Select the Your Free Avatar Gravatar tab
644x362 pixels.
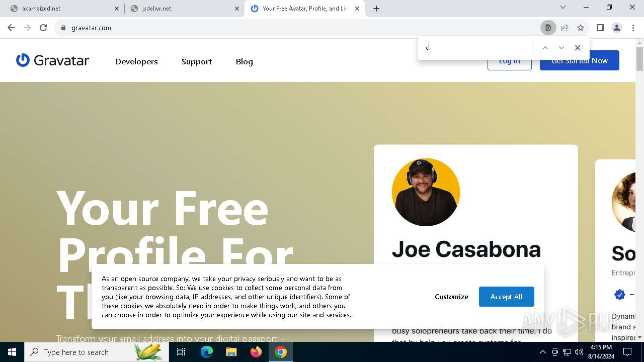[x=305, y=9]
